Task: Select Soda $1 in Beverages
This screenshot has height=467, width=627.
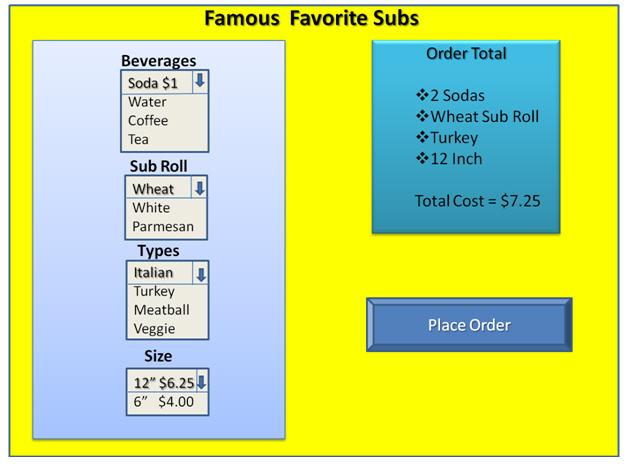Action: click(154, 83)
